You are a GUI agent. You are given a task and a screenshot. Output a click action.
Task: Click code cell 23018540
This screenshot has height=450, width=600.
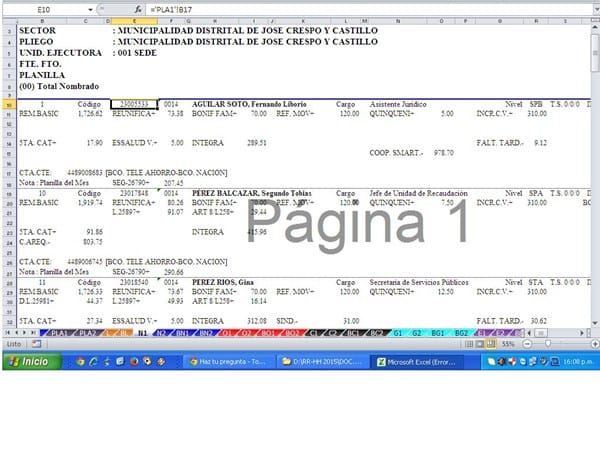[x=134, y=282]
